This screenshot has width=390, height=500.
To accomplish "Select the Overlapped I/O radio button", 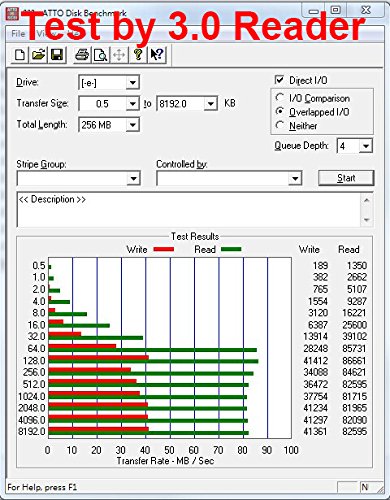I will (280, 112).
